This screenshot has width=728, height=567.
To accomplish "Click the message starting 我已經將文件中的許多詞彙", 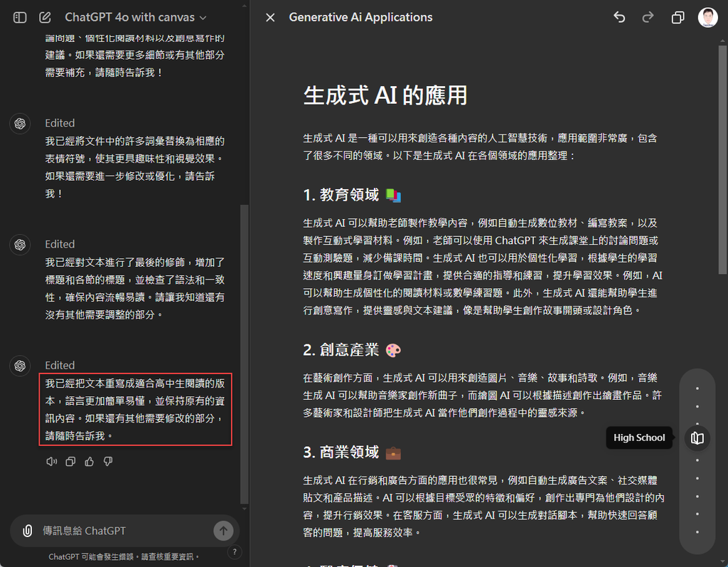I will (x=135, y=167).
